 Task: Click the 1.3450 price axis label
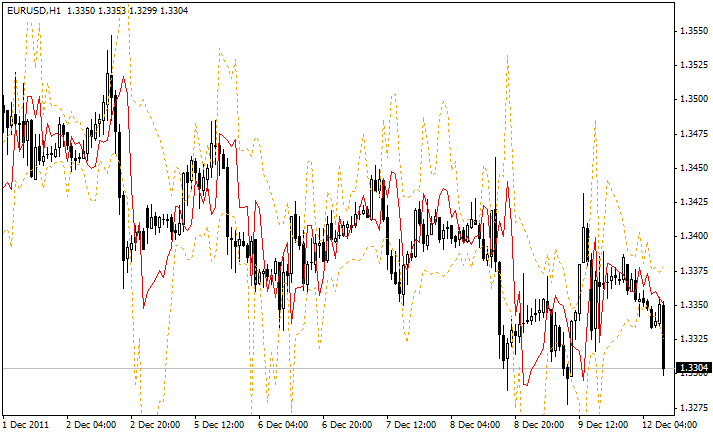tap(693, 167)
